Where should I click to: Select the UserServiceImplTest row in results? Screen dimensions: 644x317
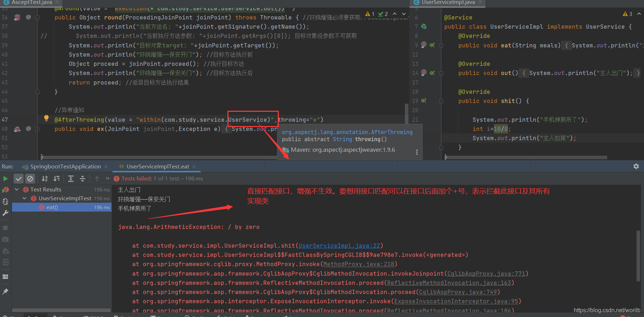tap(62, 198)
